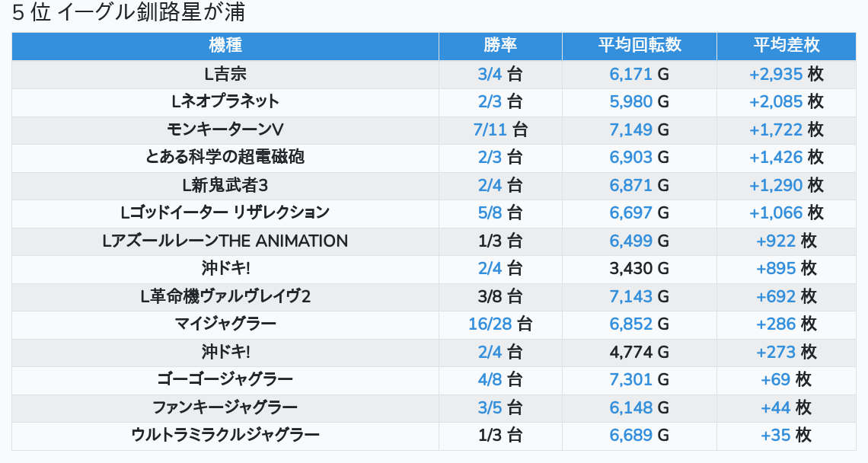
Task: Open the +1,290 link for L新鬼武者3
Action: [x=776, y=185]
